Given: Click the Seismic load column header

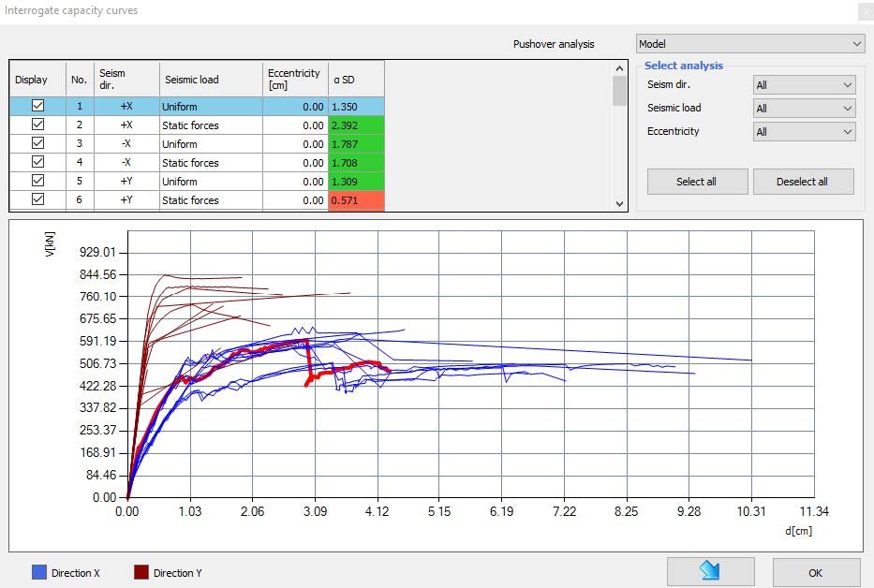Looking at the screenshot, I should point(211,80).
